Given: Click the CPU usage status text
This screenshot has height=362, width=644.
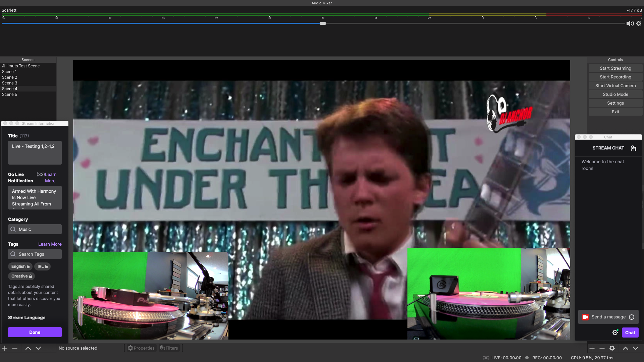Looking at the screenshot, I should (x=592, y=358).
